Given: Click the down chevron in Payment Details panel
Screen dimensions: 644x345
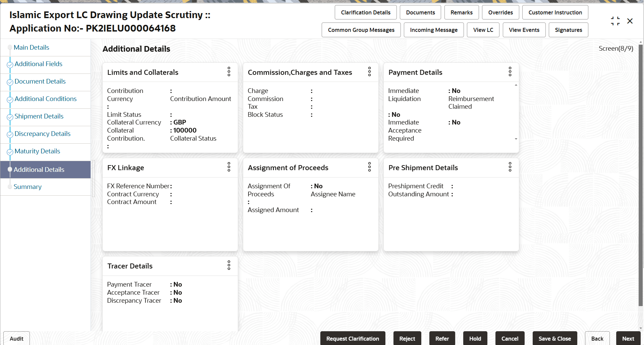Looking at the screenshot, I should pyautogui.click(x=516, y=139).
